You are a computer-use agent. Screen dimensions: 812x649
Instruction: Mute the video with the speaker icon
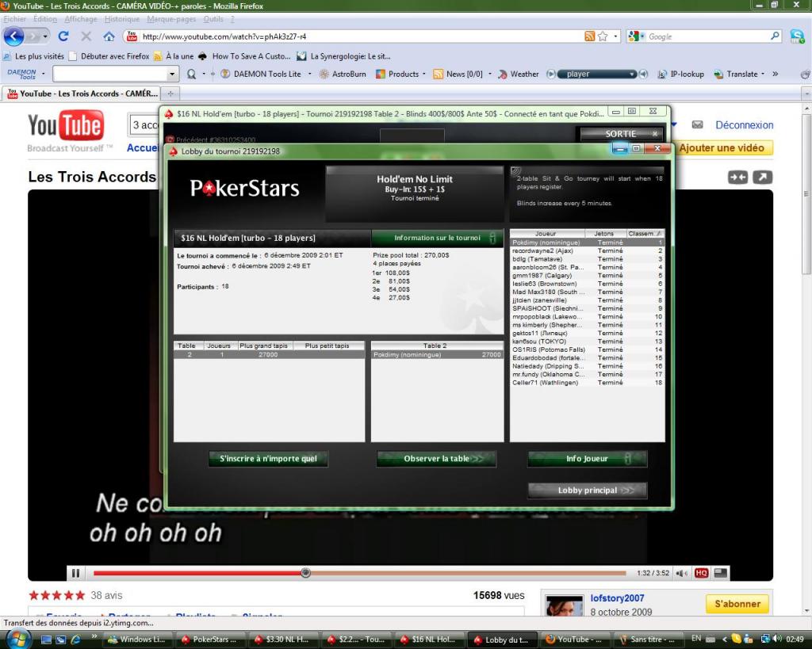[682, 573]
